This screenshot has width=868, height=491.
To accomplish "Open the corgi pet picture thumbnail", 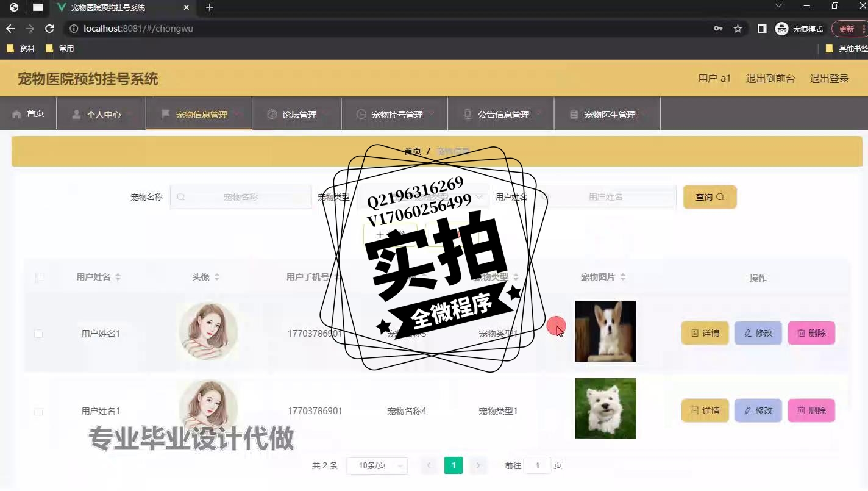I will [x=606, y=331].
